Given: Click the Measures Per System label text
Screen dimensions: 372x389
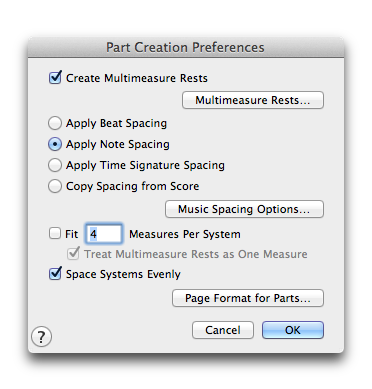Looking at the screenshot, I should coord(185,234).
